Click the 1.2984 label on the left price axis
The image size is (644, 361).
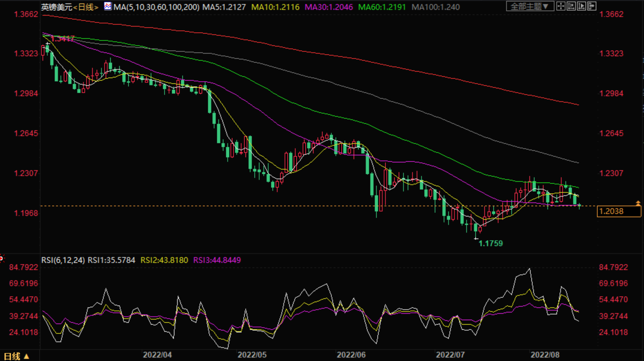(26, 94)
